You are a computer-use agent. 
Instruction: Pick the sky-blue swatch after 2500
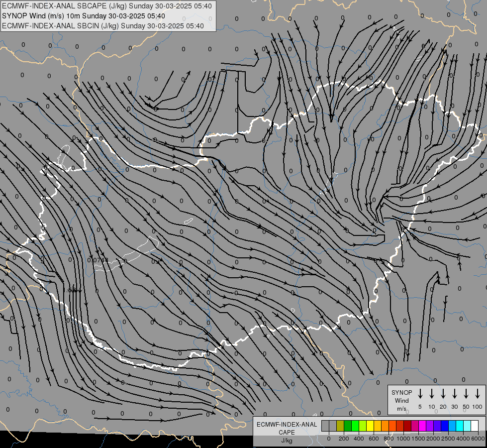pos(452,426)
